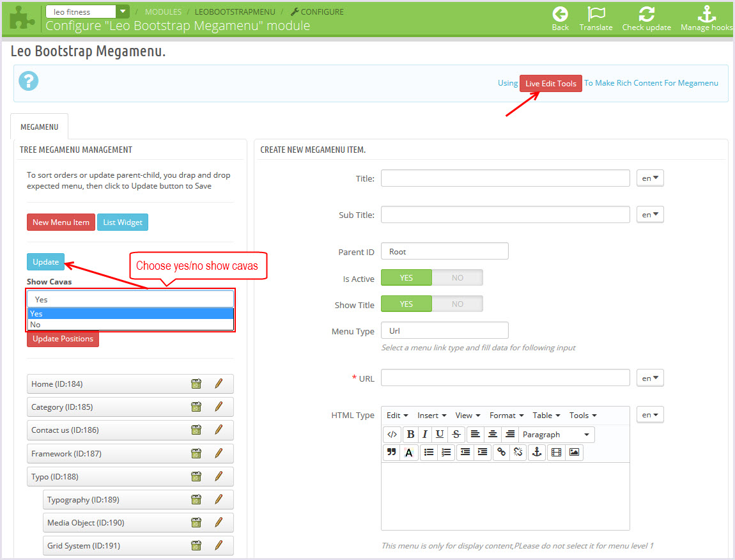Open the editor Table menu
Image resolution: width=735 pixels, height=560 pixels.
[x=546, y=416]
